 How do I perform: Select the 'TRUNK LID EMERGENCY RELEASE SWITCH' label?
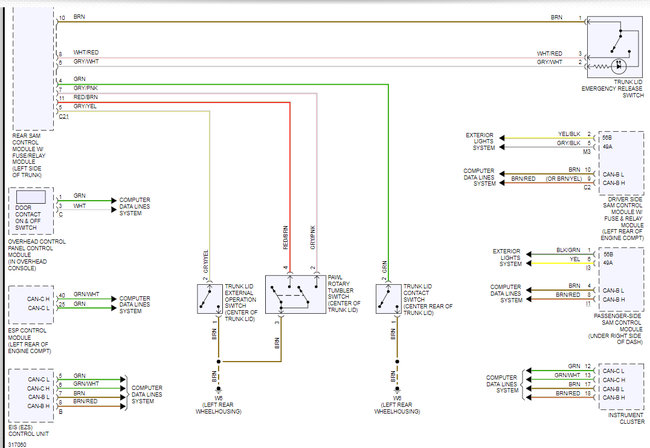(x=612, y=89)
